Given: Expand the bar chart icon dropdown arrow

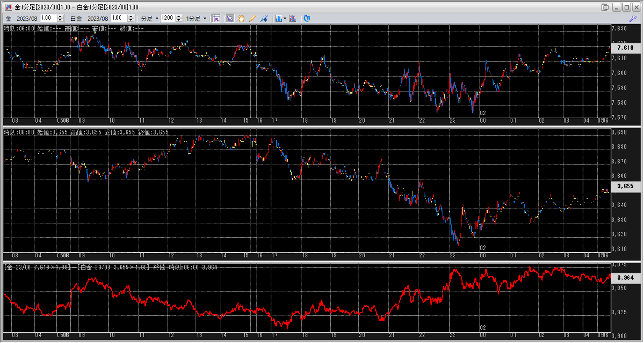Looking at the screenshot, I should pos(285,18).
